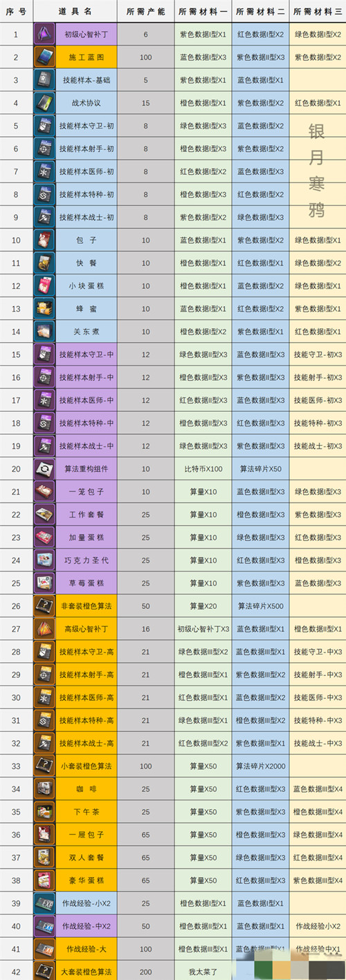Click the 作战经验小X2 material cell
Image resolution: width=346 pixels, height=980 pixels.
tap(318, 925)
